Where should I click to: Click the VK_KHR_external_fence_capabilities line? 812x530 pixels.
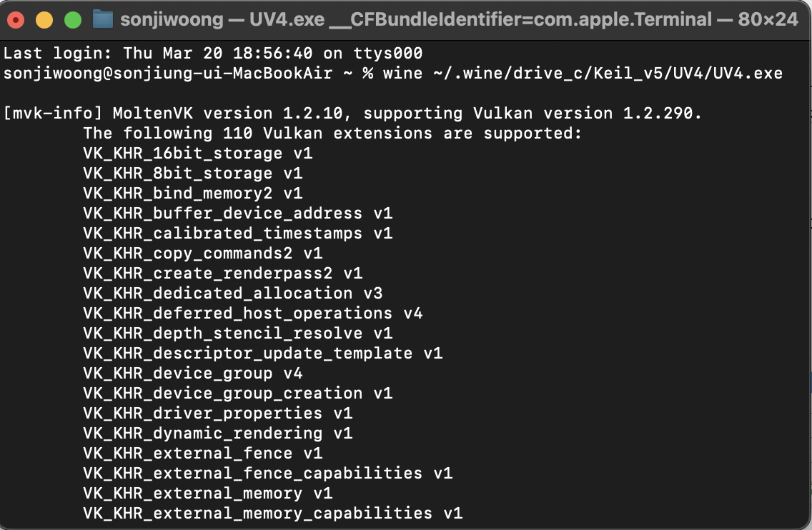(x=268, y=473)
